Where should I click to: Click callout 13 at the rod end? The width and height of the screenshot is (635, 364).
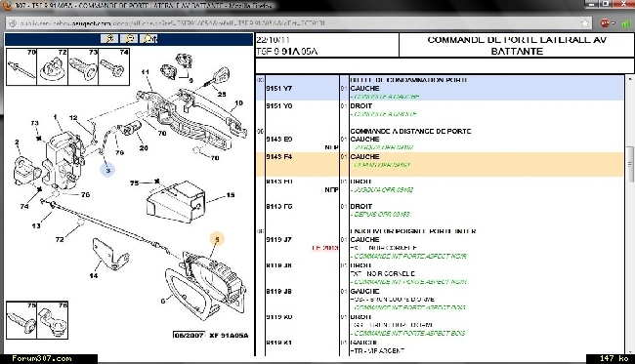tap(36, 226)
